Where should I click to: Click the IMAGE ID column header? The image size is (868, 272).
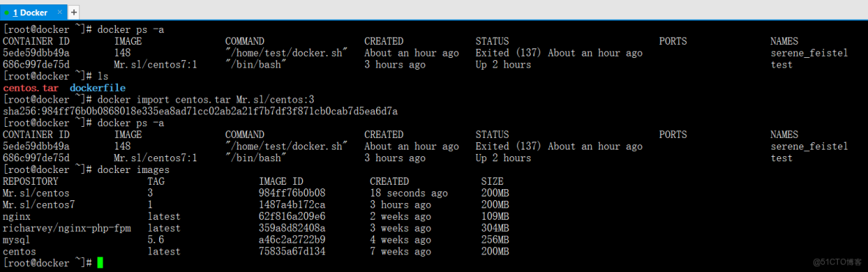pos(282,181)
